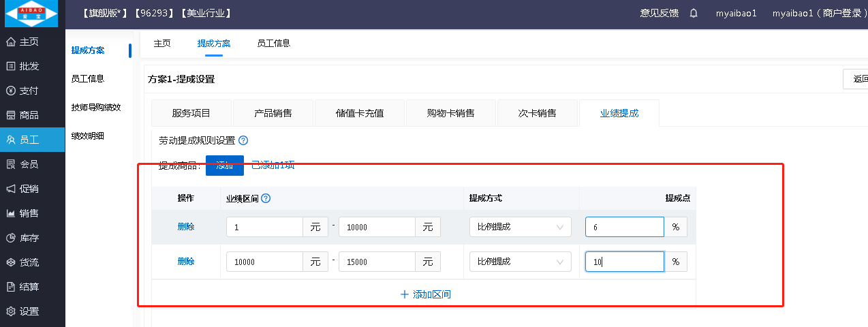Switch to the 次卡销售 tab
The width and height of the screenshot is (868, 327).
pyautogui.click(x=538, y=113)
